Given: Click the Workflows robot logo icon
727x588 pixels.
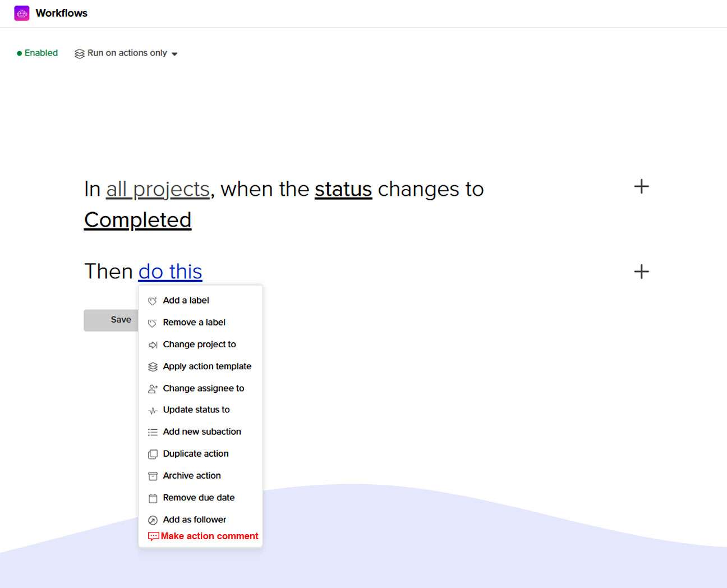Looking at the screenshot, I should [x=22, y=13].
